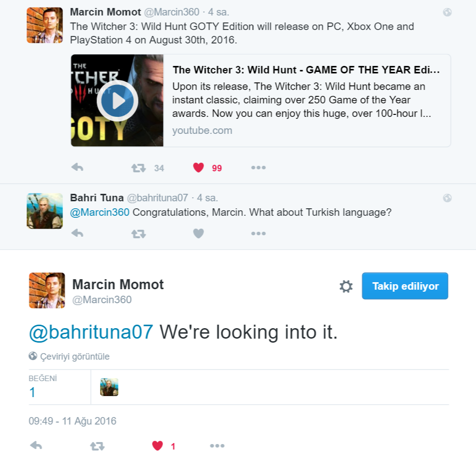Unlike the GOTY tweet with 99 likes
The height and width of the screenshot is (476, 476).
point(198,167)
